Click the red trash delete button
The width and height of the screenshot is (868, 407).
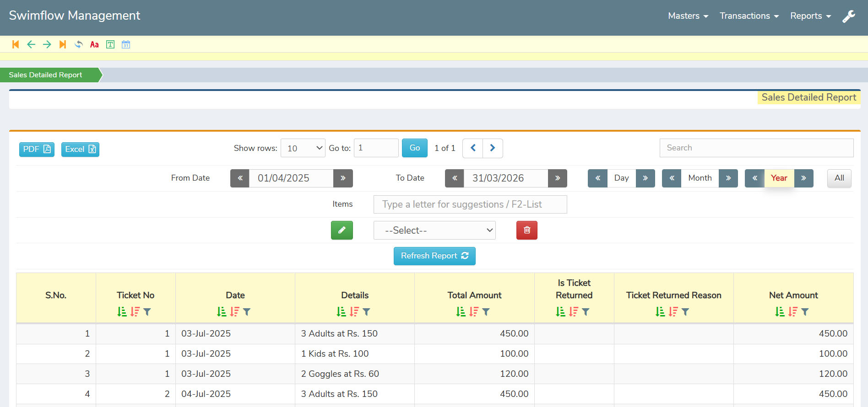pos(526,230)
